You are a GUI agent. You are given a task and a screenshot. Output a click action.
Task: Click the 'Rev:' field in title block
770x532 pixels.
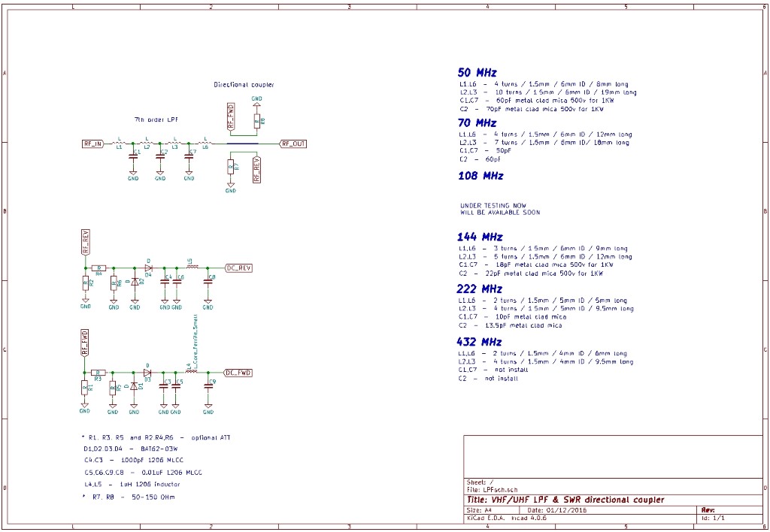click(708, 510)
